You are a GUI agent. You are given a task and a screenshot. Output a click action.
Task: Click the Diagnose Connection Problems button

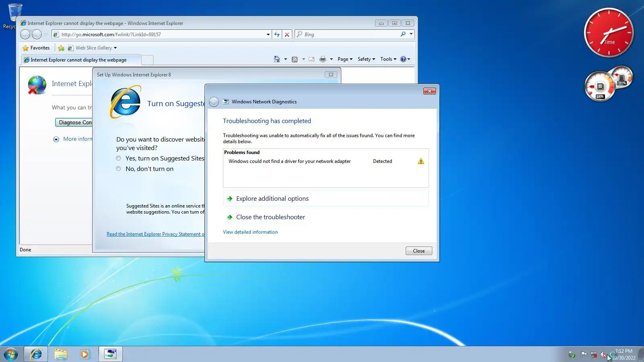pos(74,123)
